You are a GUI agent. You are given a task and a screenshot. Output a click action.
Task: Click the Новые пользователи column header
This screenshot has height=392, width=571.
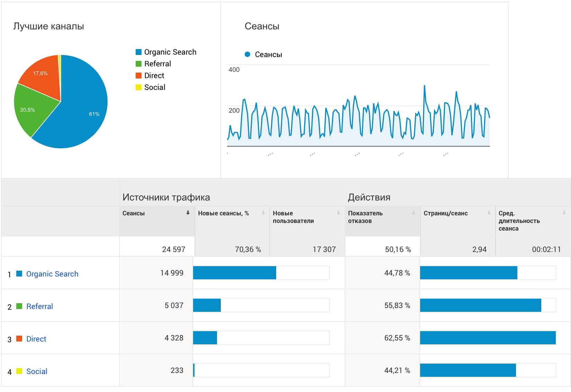pyautogui.click(x=307, y=221)
